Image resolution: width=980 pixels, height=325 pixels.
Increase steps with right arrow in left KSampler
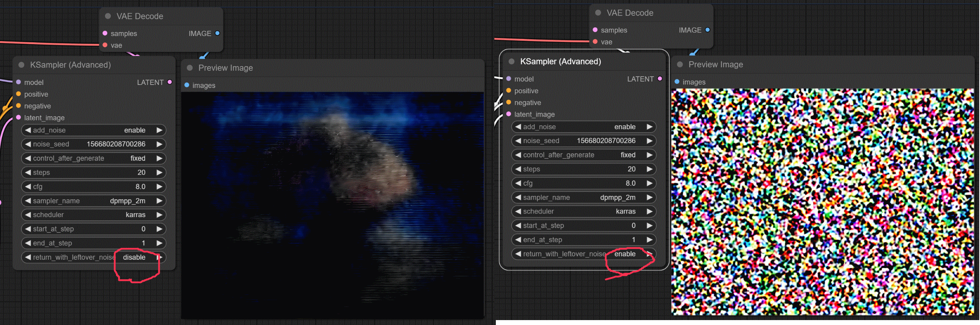(x=159, y=173)
